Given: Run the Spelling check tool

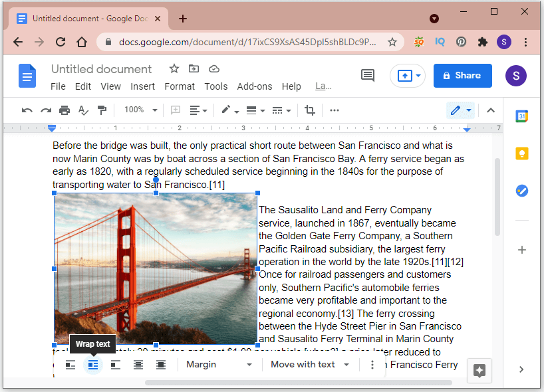Looking at the screenshot, I should pos(83,110).
